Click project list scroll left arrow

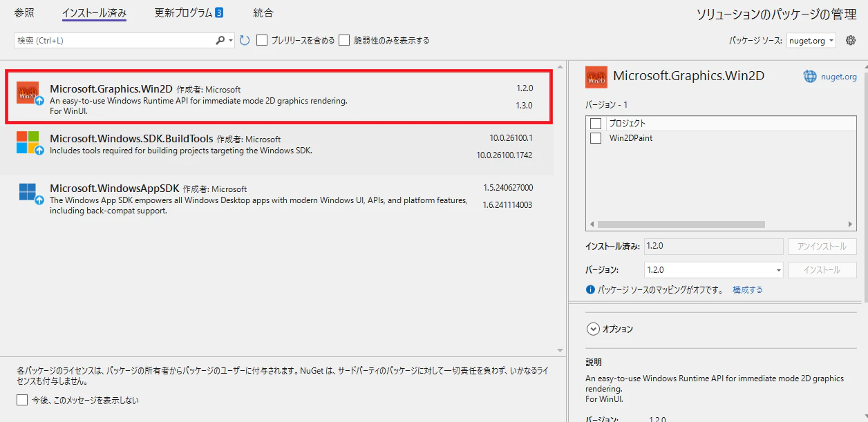coord(591,224)
